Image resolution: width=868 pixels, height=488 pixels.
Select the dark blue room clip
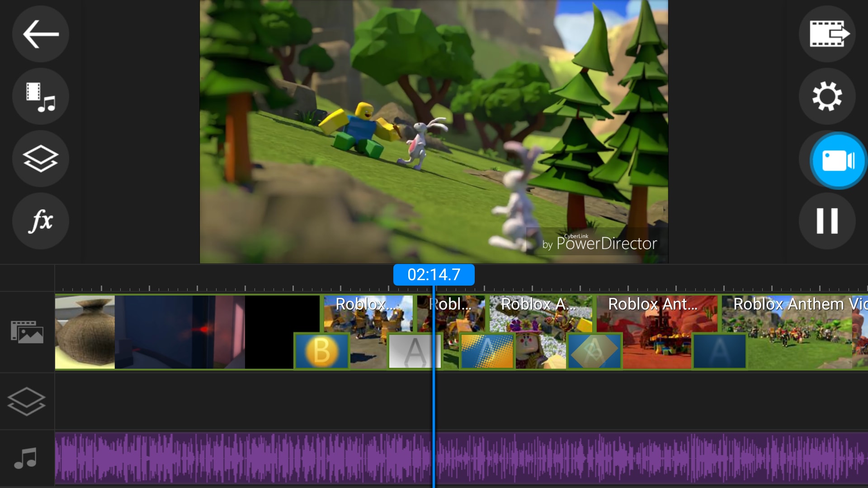point(180,332)
